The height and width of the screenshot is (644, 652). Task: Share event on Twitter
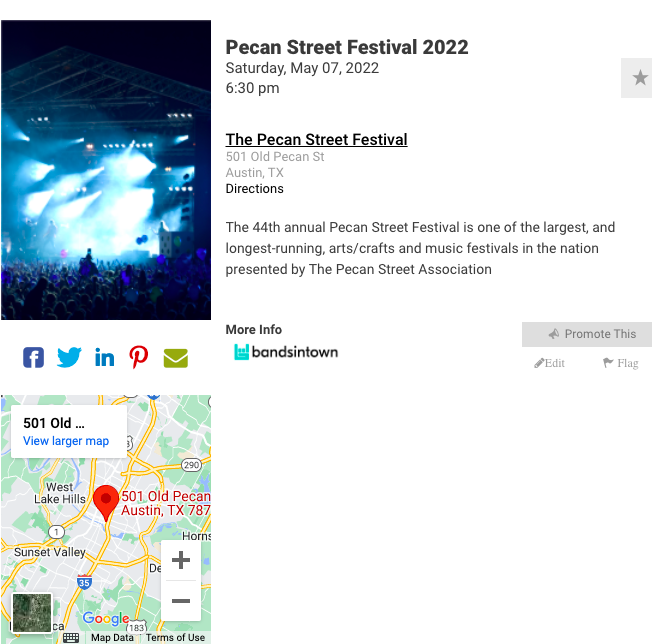pyautogui.click(x=69, y=357)
